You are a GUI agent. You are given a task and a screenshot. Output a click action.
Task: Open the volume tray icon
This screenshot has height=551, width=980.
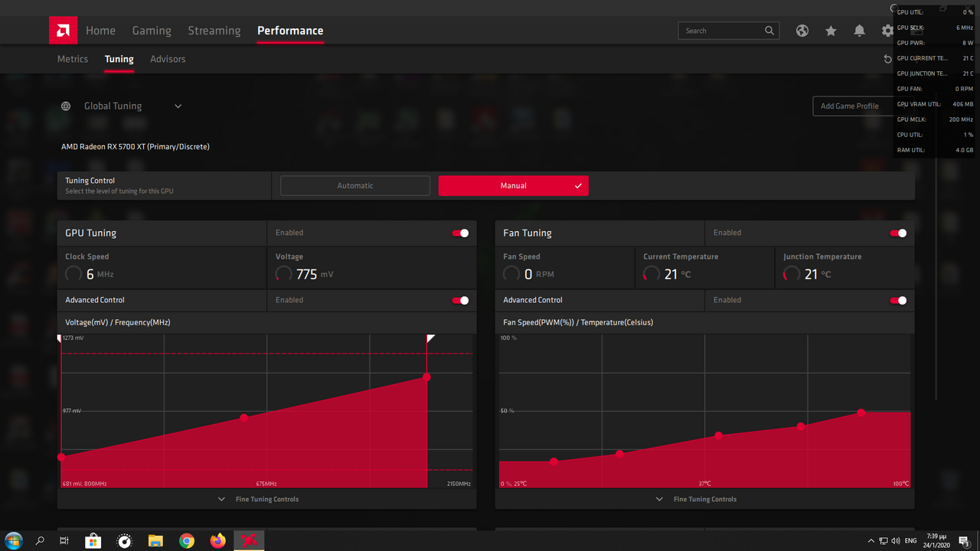tap(895, 541)
